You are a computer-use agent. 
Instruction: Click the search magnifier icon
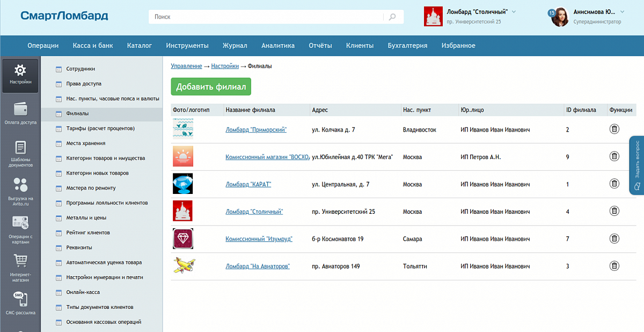pyautogui.click(x=393, y=17)
